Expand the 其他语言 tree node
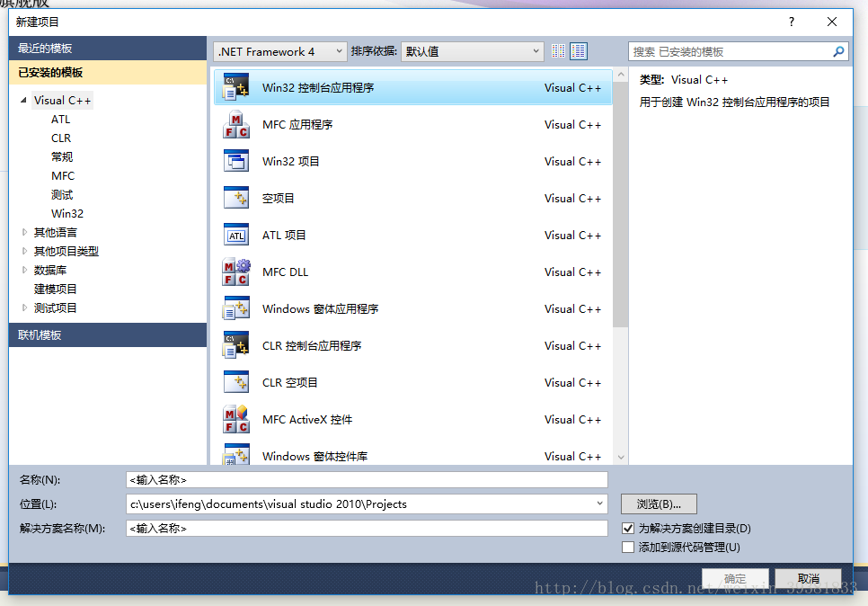 click(x=24, y=232)
